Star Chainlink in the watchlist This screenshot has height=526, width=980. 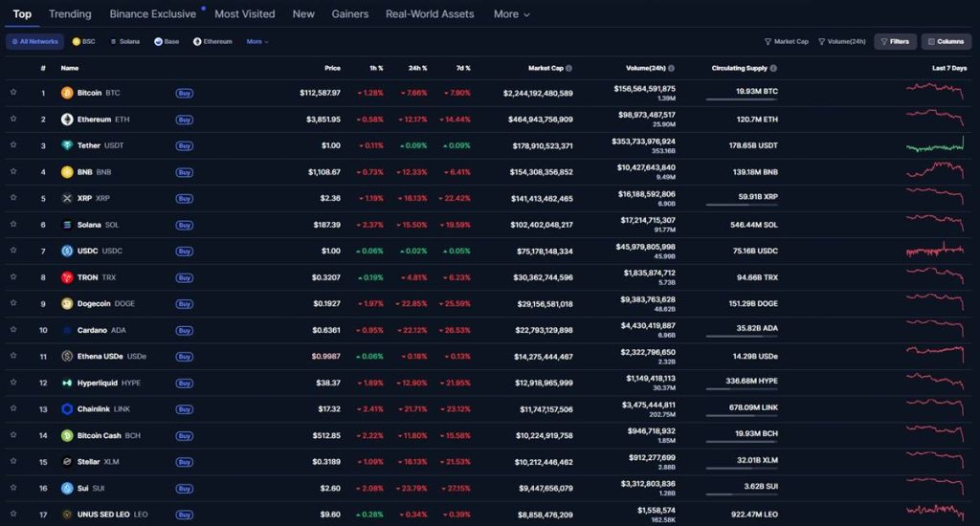coord(13,408)
